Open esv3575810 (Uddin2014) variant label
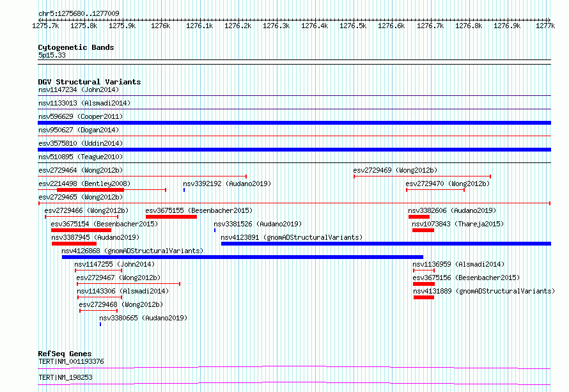The height and width of the screenshot is (392, 569). tap(81, 143)
